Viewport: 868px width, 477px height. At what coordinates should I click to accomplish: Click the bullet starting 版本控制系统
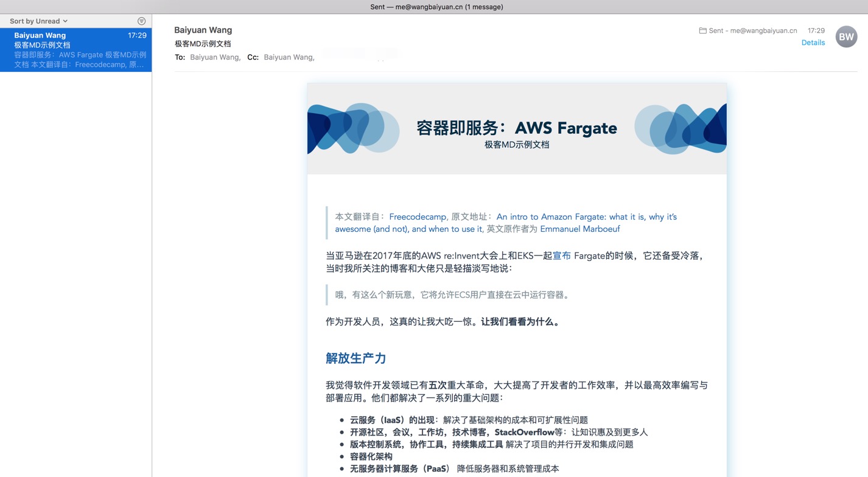click(x=491, y=444)
